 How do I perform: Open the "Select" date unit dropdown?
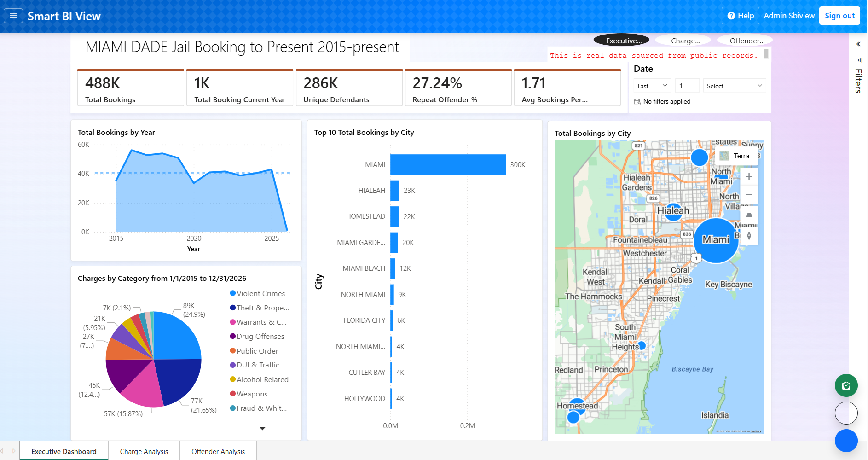pyautogui.click(x=734, y=86)
